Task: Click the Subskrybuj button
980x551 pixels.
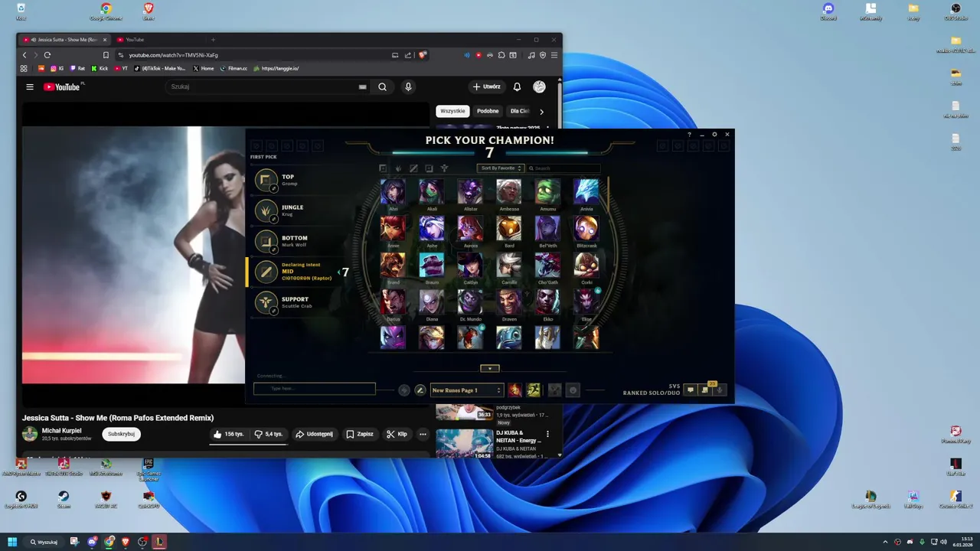Action: (x=121, y=434)
